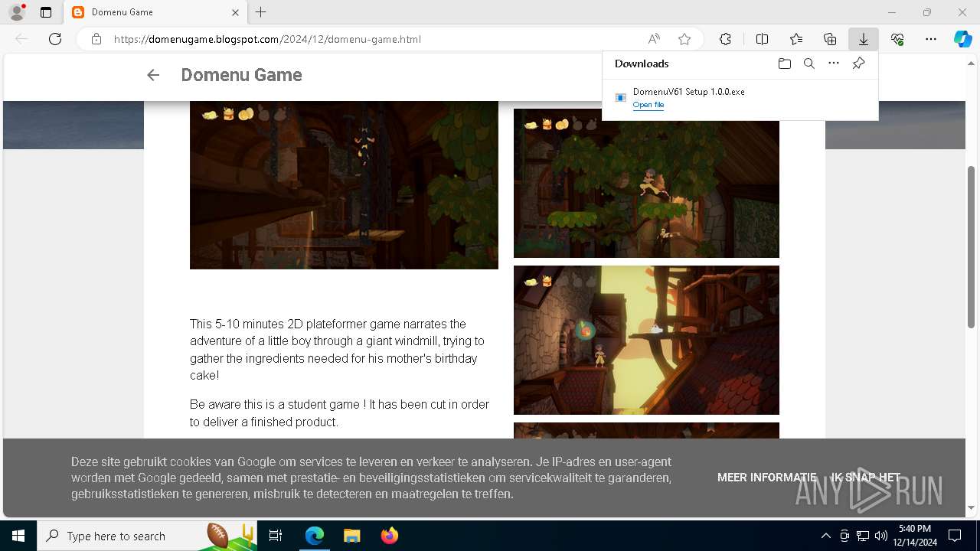Screen dimensions: 980x551
Task: Open the sunset windmill gameplay screenshot
Action: click(x=646, y=340)
